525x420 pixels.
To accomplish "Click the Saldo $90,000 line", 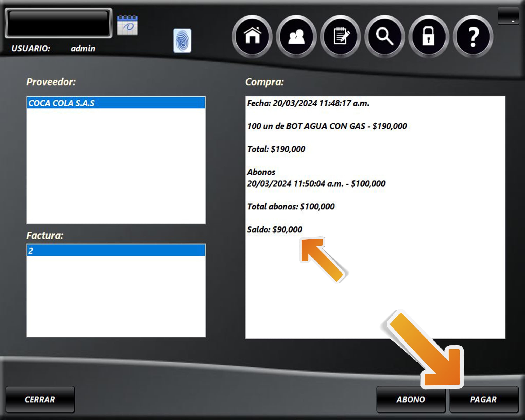I will pos(275,229).
